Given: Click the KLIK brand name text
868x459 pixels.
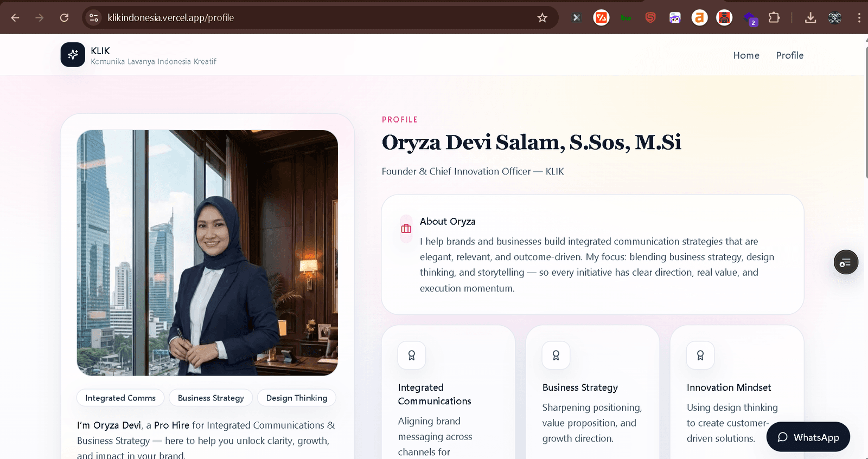Looking at the screenshot, I should 100,50.
